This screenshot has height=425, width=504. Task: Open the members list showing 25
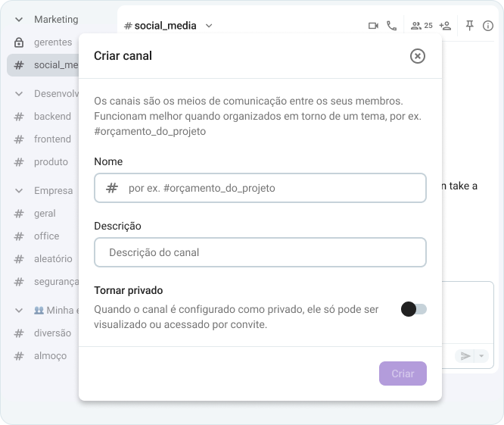click(422, 26)
